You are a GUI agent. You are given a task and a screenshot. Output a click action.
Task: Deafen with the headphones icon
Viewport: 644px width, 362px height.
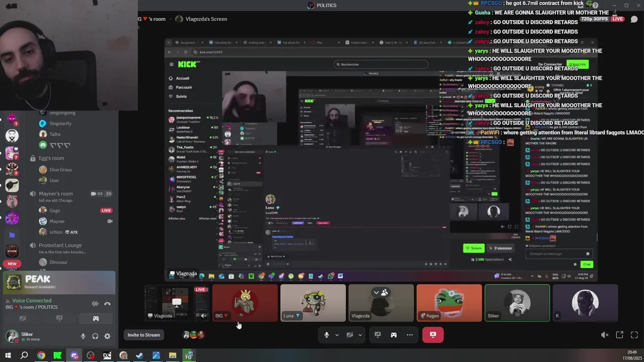(x=95, y=336)
